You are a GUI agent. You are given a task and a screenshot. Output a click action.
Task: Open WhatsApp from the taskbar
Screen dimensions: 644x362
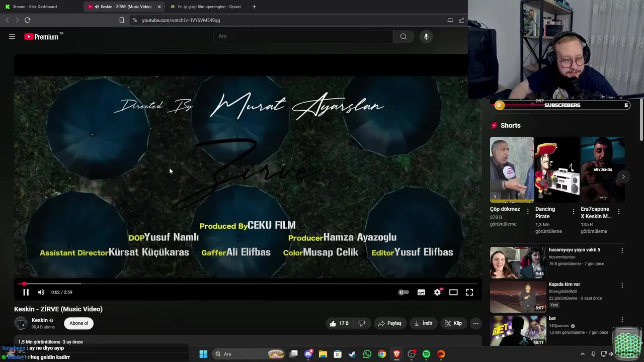[x=367, y=354]
